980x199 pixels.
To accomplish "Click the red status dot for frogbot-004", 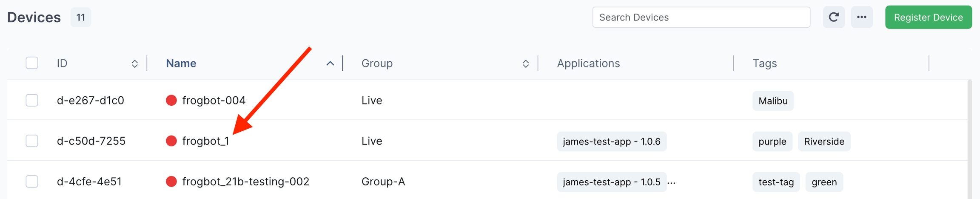I will [171, 101].
